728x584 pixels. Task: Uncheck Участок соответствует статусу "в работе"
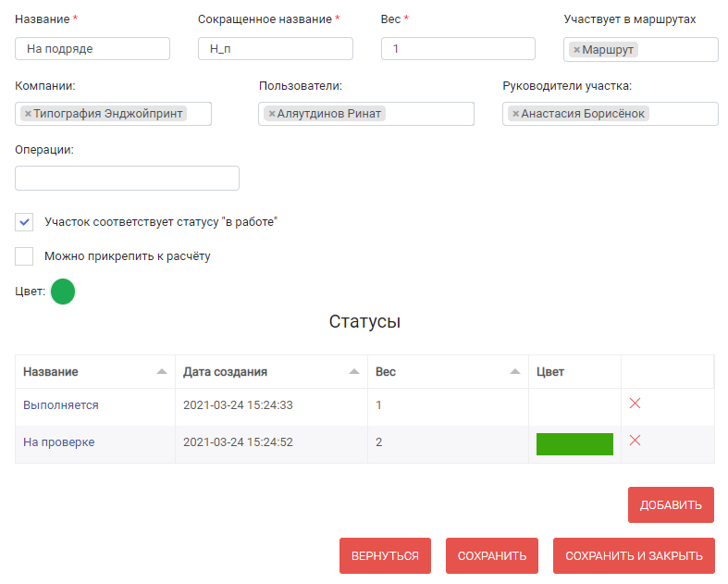pyautogui.click(x=24, y=222)
